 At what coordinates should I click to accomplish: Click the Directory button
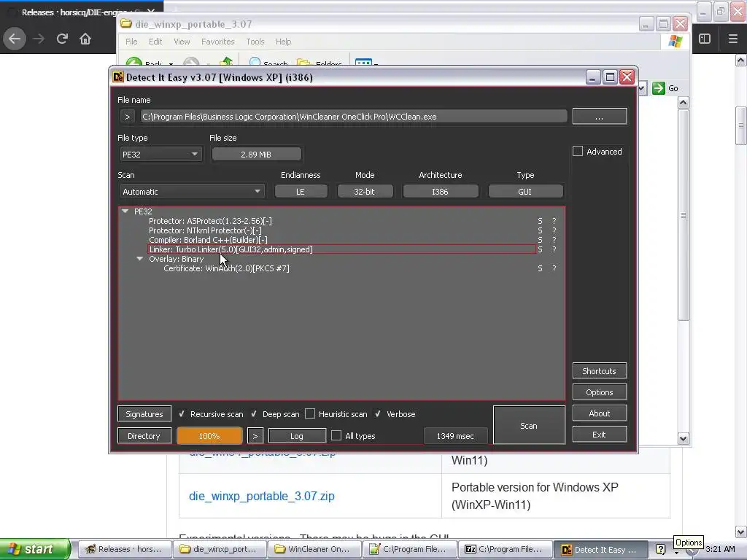click(x=144, y=436)
